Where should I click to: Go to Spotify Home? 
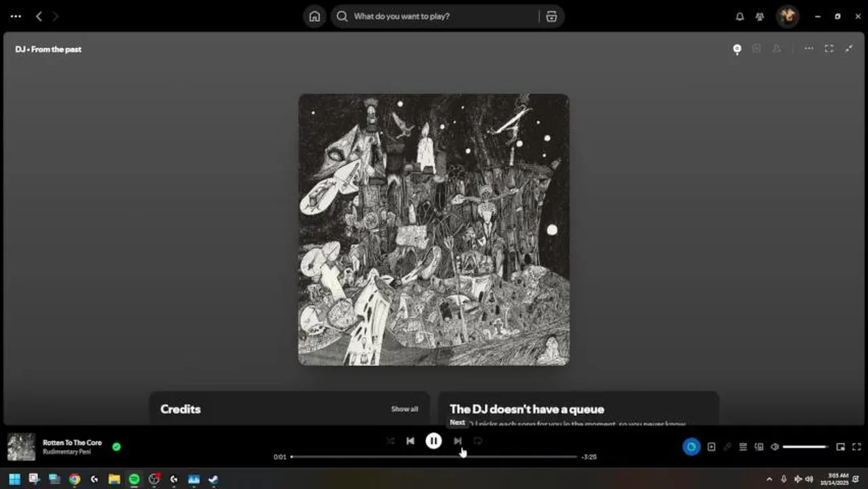(x=314, y=16)
